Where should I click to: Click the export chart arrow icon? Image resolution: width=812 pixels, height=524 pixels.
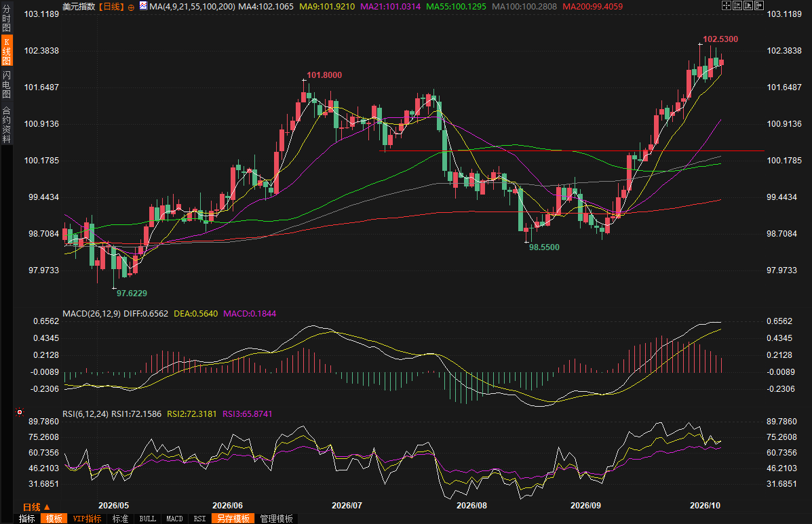(x=759, y=5)
